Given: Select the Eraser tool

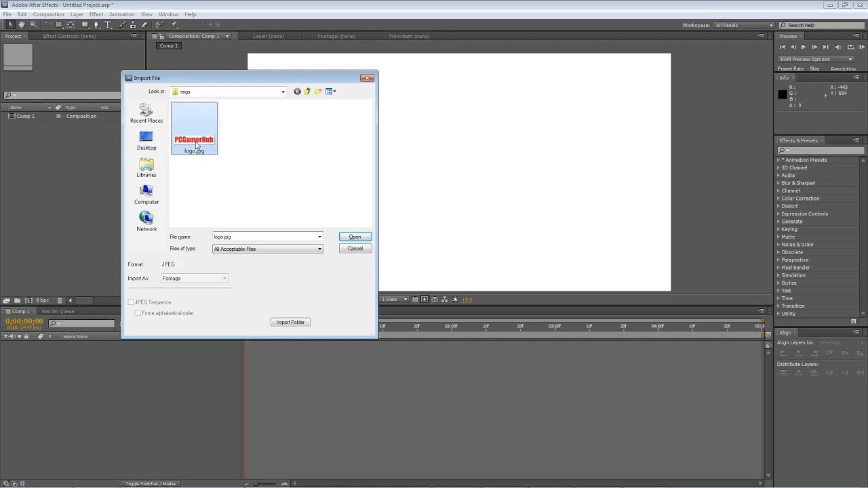Looking at the screenshot, I should tap(144, 24).
